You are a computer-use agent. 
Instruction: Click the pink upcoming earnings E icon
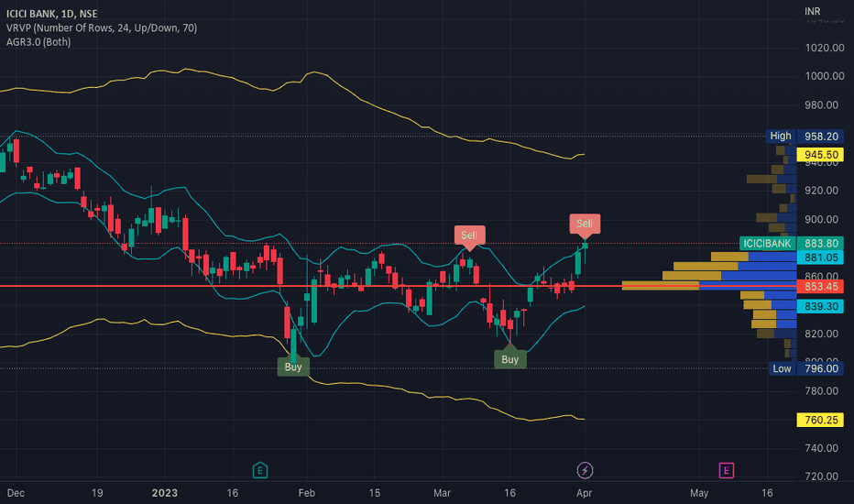(x=726, y=470)
